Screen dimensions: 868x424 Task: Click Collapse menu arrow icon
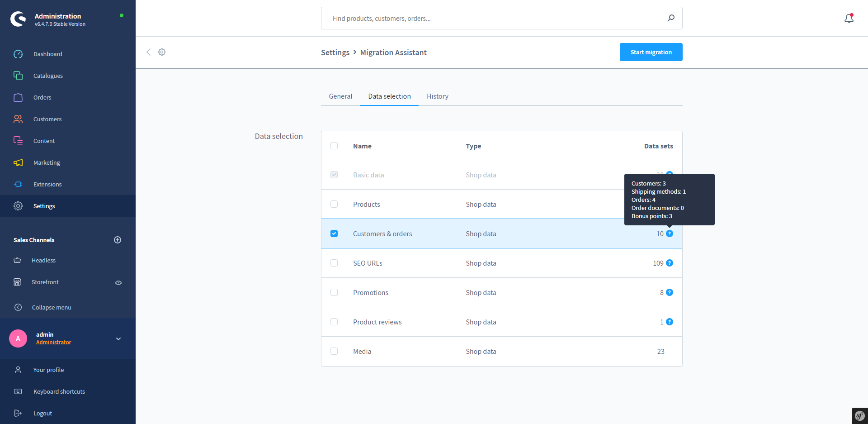(18, 307)
